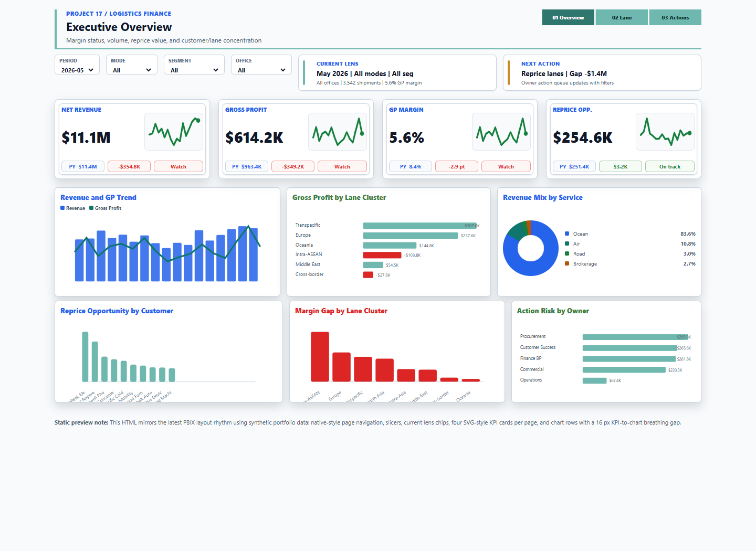This screenshot has height=551, width=756.
Task: Click the $254.6K Reprice Opp. value
Action: click(x=583, y=137)
